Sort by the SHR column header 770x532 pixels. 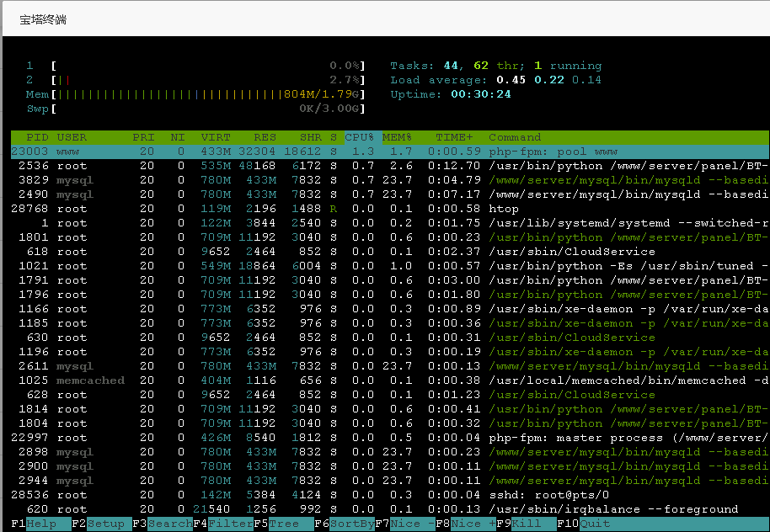point(311,137)
